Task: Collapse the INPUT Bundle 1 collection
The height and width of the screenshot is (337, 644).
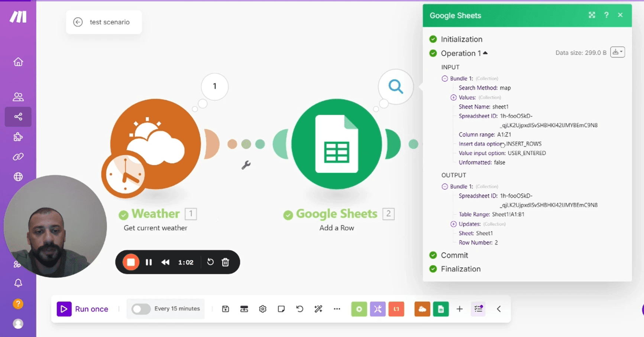Action: coord(445,78)
